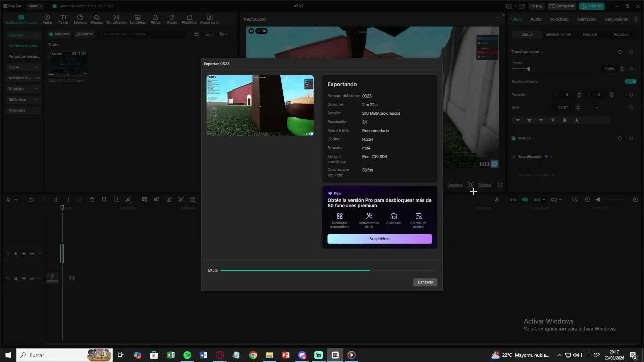Undo last action in timeline toolbar
644x362 pixels.
(x=31, y=200)
